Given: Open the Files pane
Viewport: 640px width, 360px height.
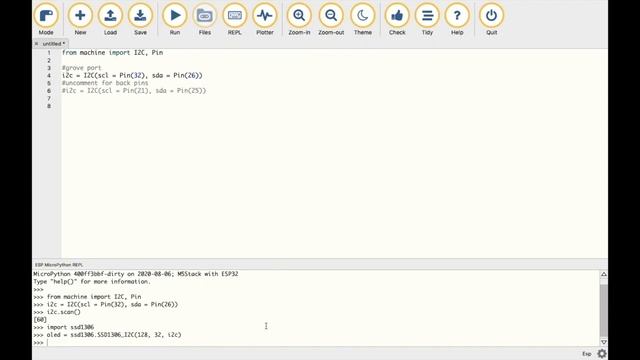Looking at the screenshot, I should pos(204,19).
